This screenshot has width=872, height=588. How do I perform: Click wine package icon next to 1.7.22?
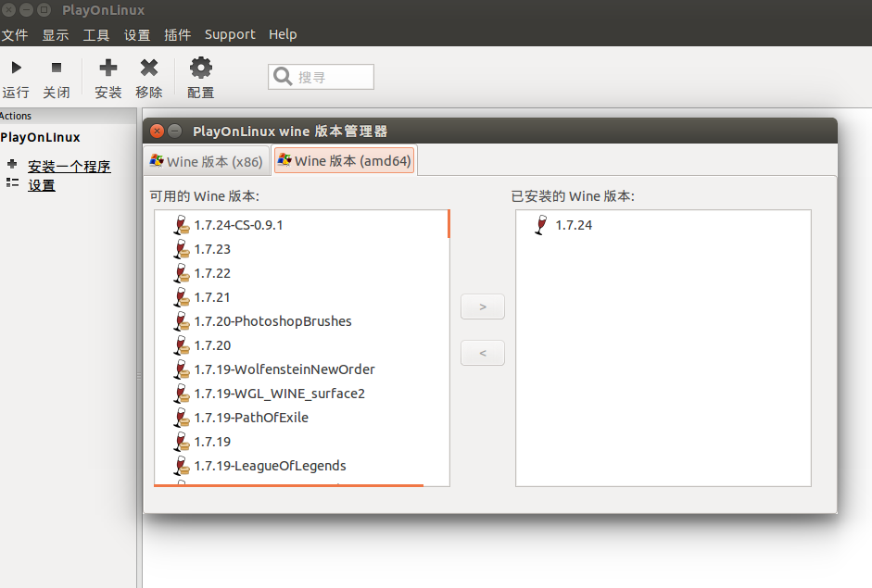[x=182, y=273]
